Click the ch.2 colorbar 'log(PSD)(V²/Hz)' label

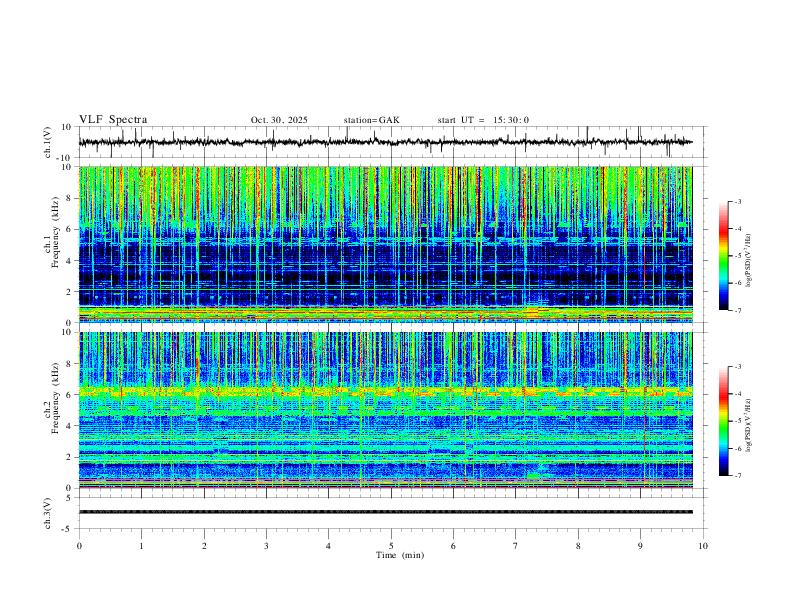coord(749,426)
